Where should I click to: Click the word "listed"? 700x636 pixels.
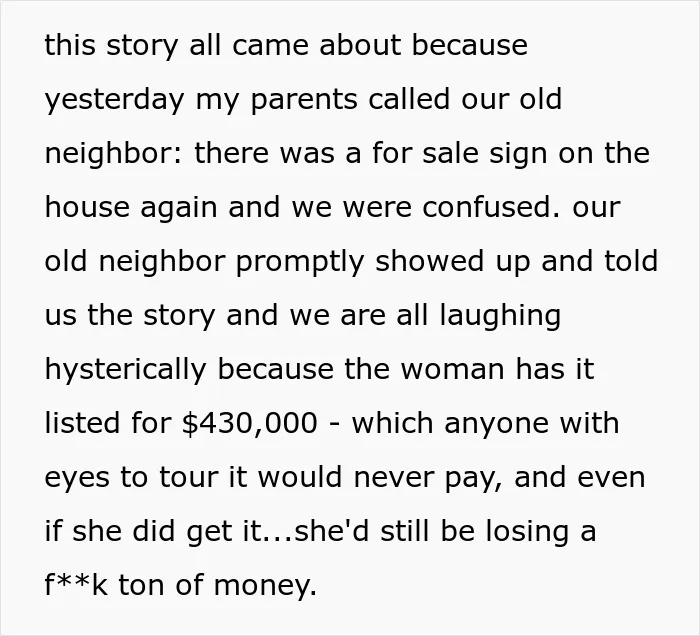coord(83,422)
